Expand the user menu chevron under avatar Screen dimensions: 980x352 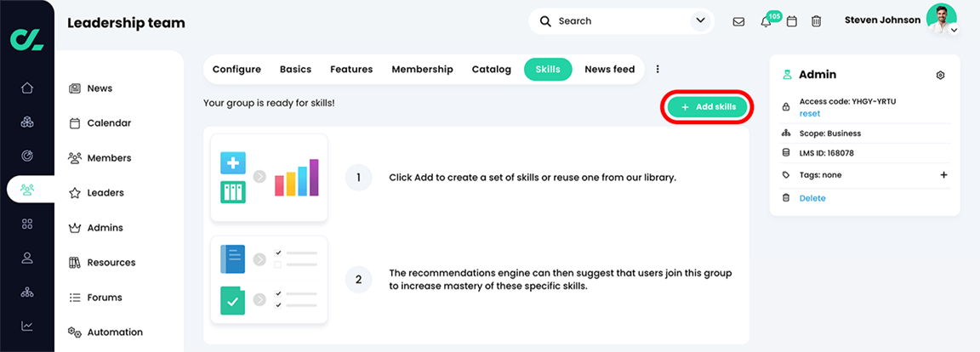pyautogui.click(x=953, y=30)
